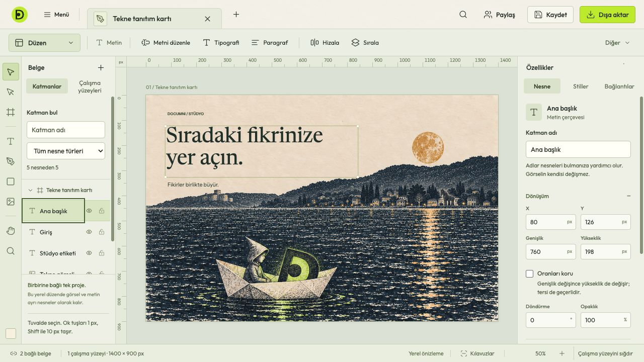Open the Tüm nesne türleri filter dropdown
The image size is (644, 362).
pyautogui.click(x=66, y=151)
